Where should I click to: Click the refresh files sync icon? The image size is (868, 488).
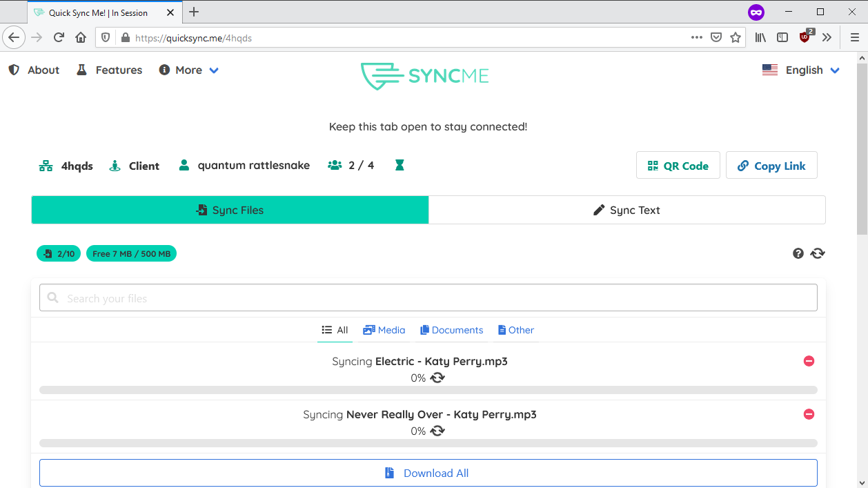pos(818,253)
